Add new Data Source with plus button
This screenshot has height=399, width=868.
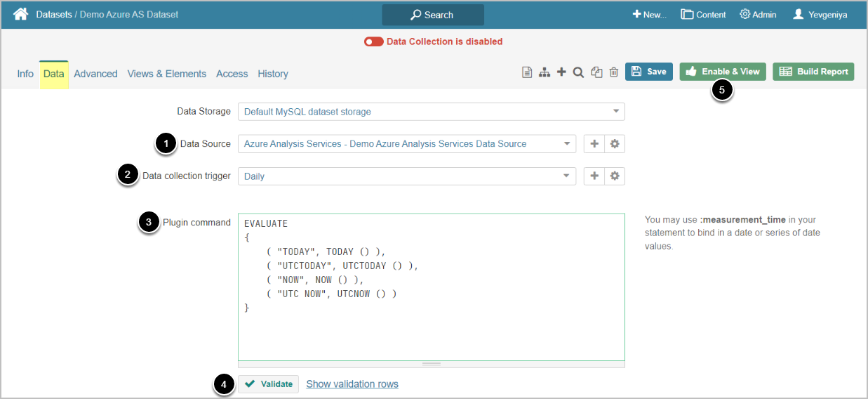click(x=594, y=144)
